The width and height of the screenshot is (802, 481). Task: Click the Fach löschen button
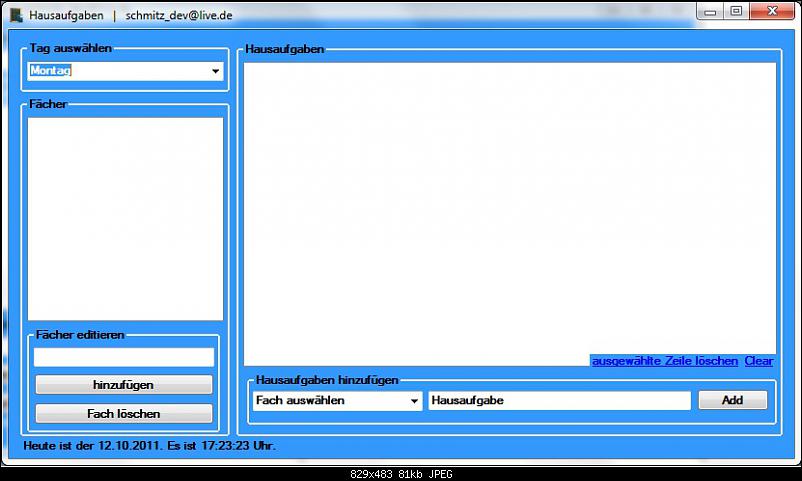point(124,413)
